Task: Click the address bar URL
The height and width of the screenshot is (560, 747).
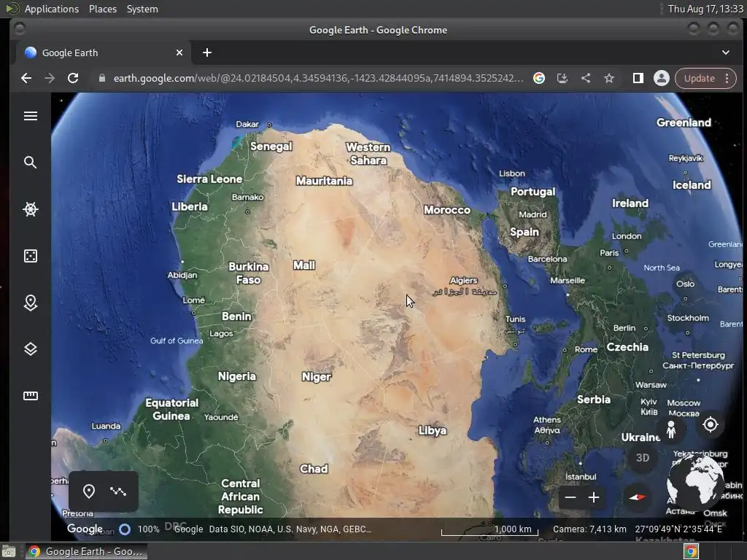Action: (x=318, y=78)
